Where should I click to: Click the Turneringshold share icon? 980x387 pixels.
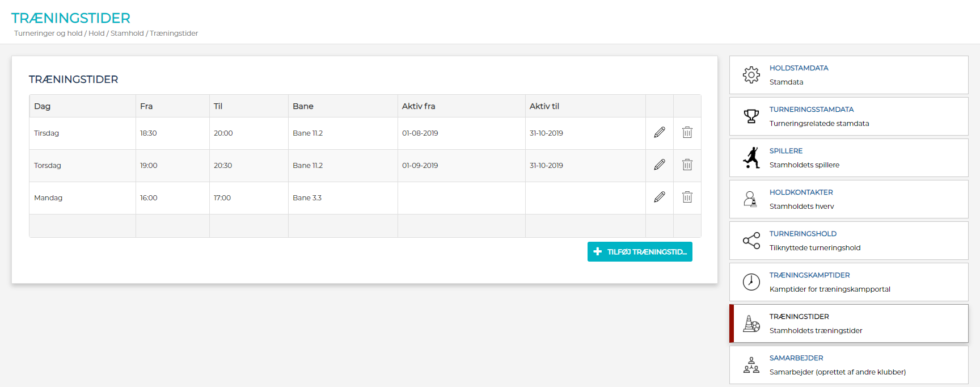(751, 241)
